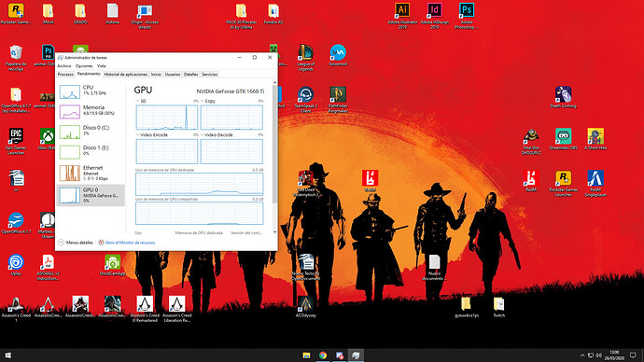
Task: Show hidden system tray icons
Action: 582,355
